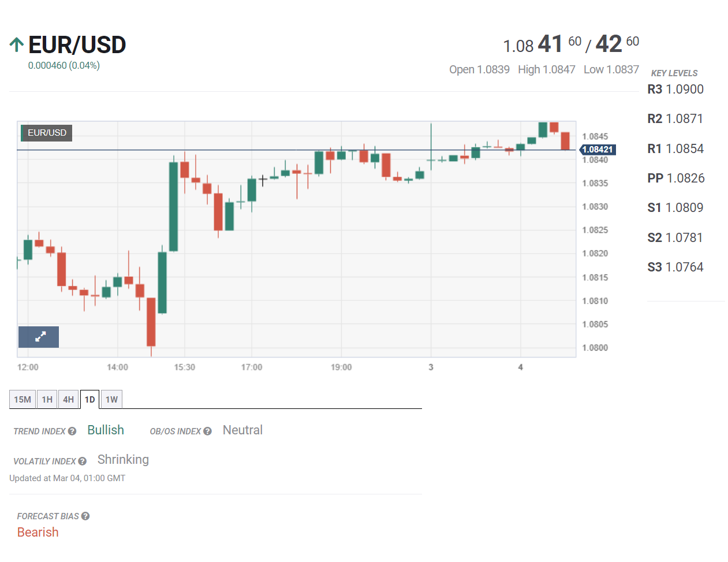Switch to the 1W timeframe tab

tap(111, 400)
